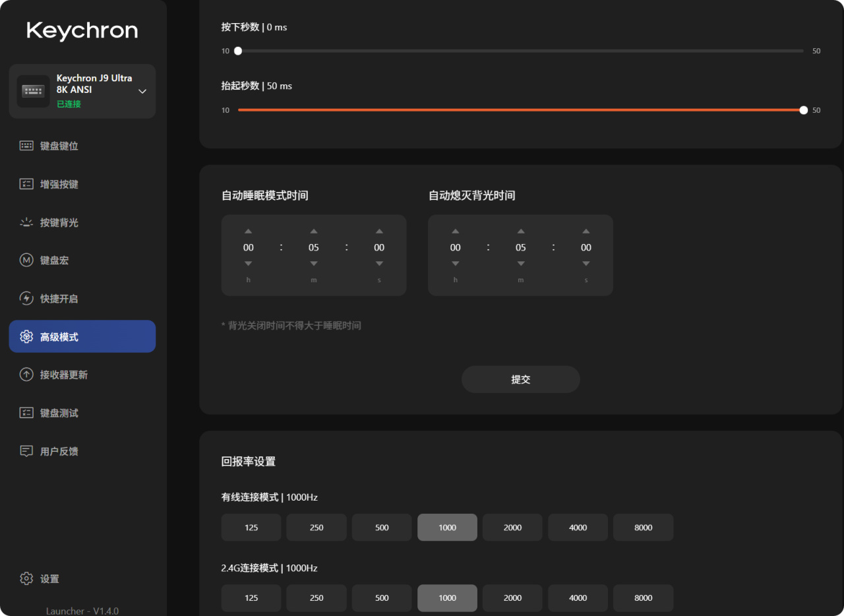The image size is (844, 616).
Task: Increase backlight-off minutes with up arrow
Action: tap(521, 231)
